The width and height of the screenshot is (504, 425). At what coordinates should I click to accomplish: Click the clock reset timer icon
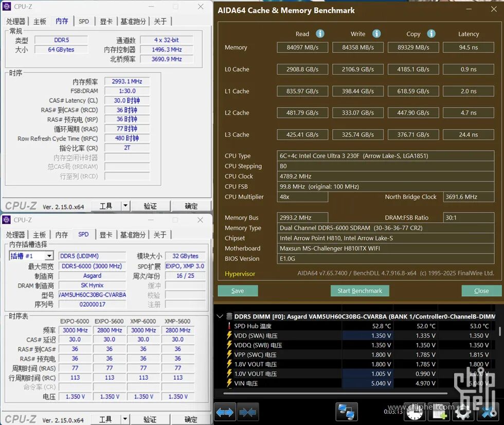pyautogui.click(x=415, y=412)
